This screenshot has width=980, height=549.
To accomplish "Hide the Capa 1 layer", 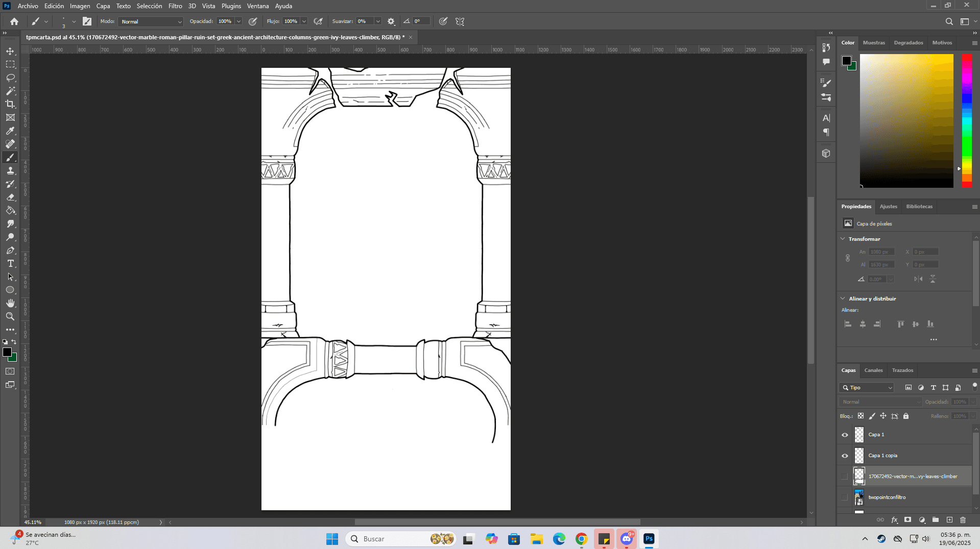I will click(845, 435).
